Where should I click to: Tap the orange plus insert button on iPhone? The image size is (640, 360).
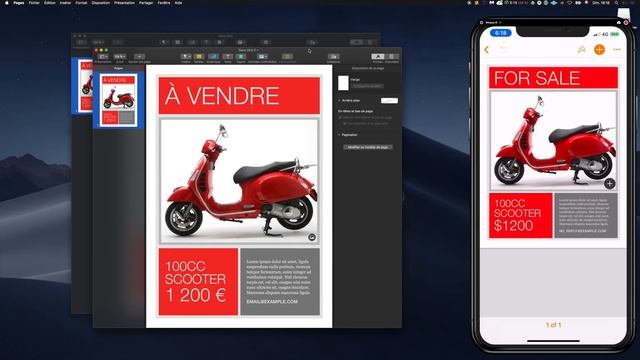click(599, 50)
